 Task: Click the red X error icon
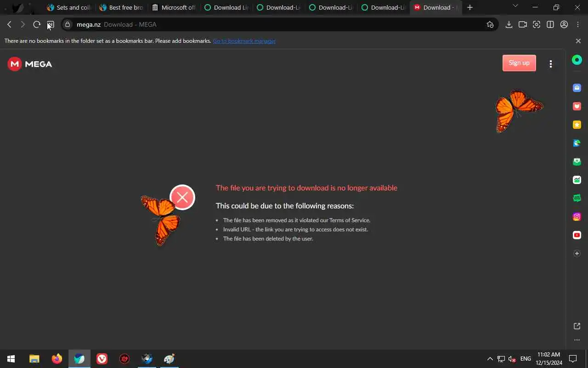182,197
